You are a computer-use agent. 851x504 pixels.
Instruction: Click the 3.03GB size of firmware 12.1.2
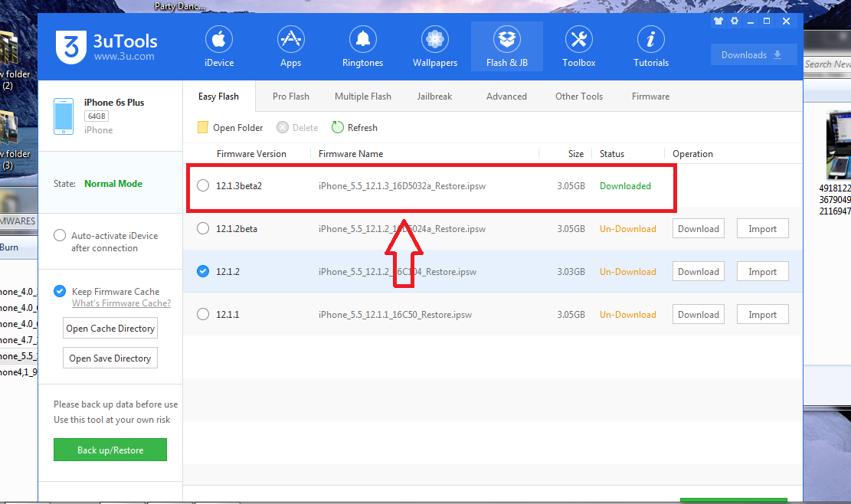(571, 271)
